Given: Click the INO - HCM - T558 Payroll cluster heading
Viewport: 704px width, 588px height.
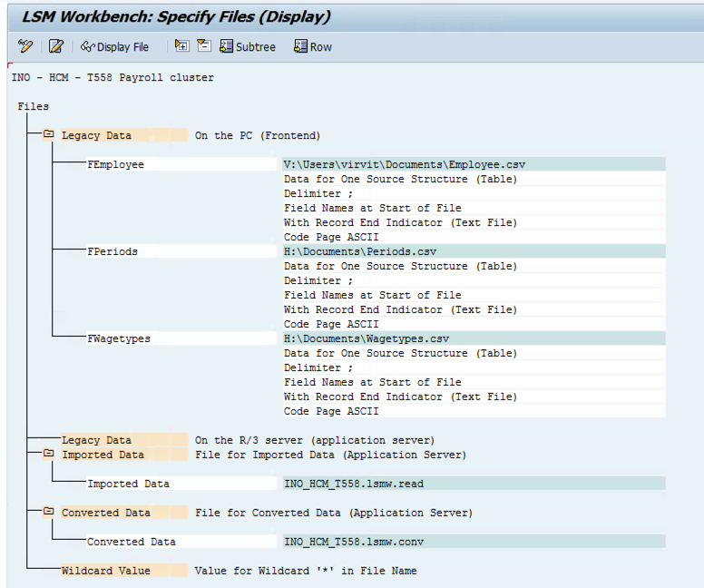Looking at the screenshot, I should [112, 77].
